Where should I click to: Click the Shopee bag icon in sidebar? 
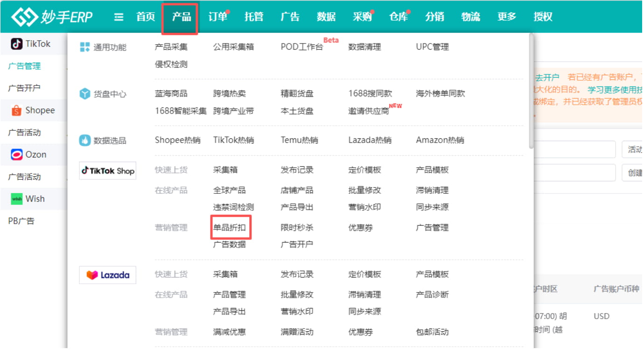click(x=16, y=111)
